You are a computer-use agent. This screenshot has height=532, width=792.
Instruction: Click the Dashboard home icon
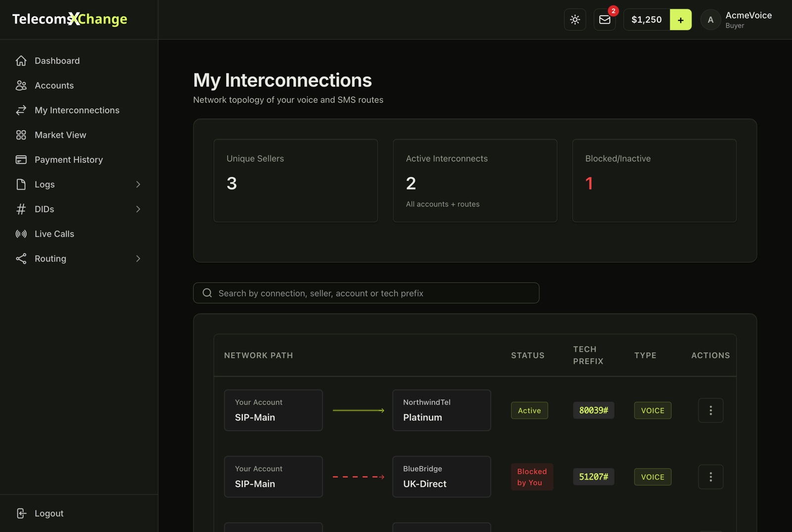coord(21,60)
